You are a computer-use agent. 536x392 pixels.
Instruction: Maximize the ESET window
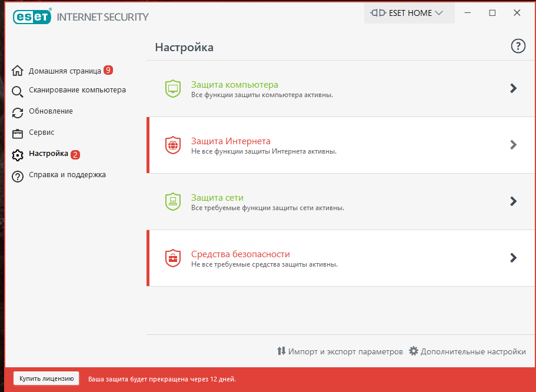coord(492,13)
